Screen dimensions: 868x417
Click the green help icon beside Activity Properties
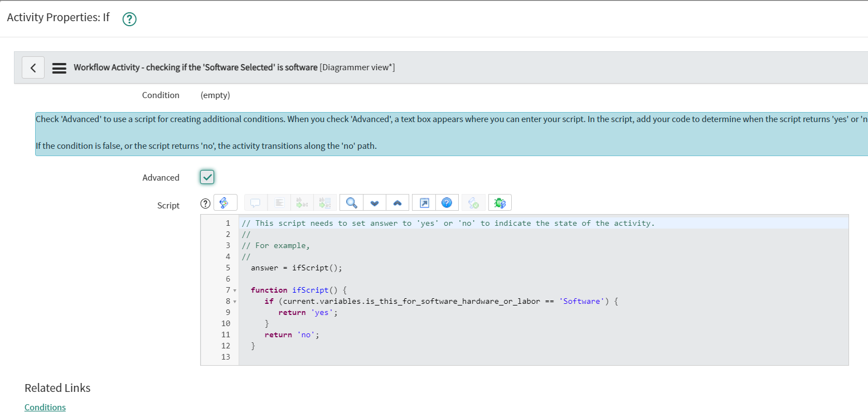tap(129, 18)
